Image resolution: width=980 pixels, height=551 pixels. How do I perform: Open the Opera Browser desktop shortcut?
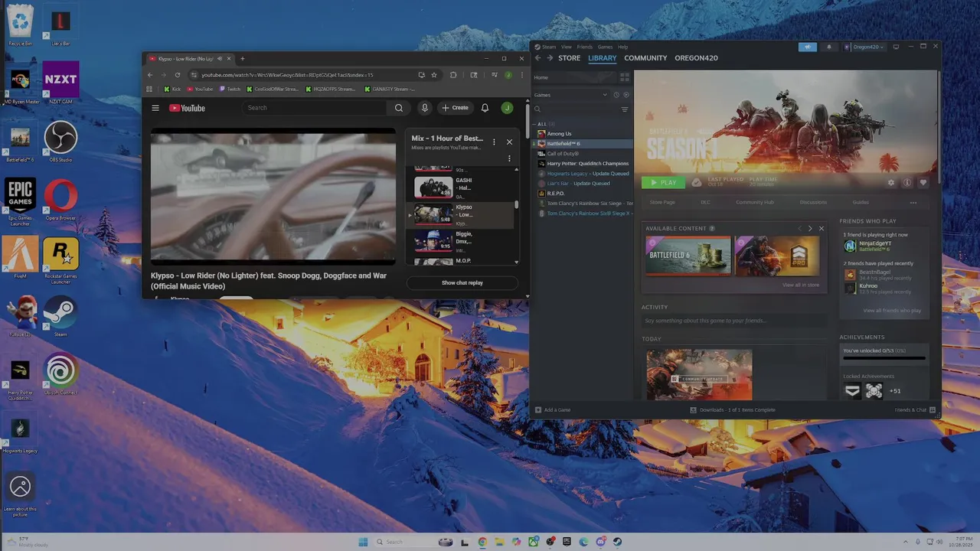point(60,198)
